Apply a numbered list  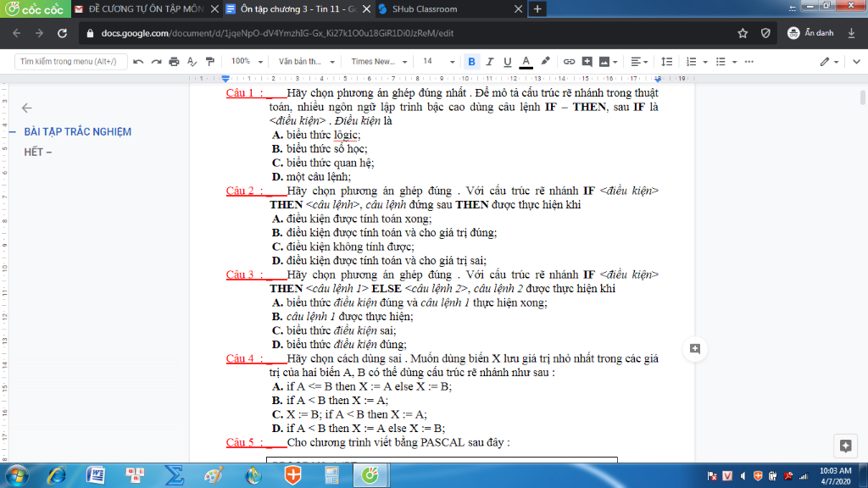pyautogui.click(x=692, y=61)
